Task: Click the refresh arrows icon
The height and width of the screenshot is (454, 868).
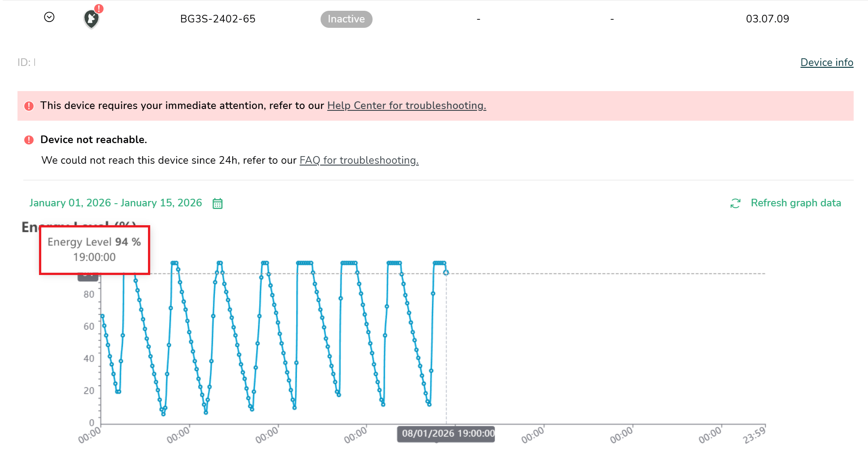Action: pyautogui.click(x=735, y=204)
